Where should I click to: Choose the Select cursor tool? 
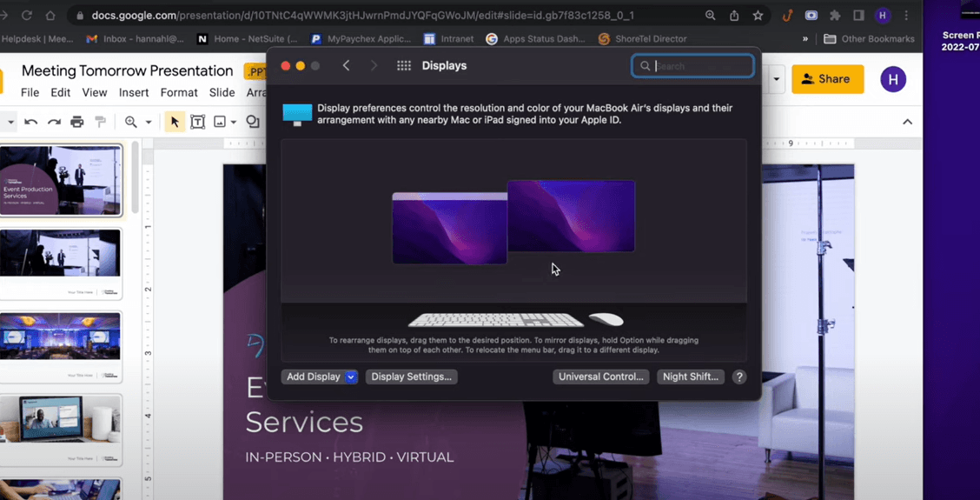(x=175, y=122)
